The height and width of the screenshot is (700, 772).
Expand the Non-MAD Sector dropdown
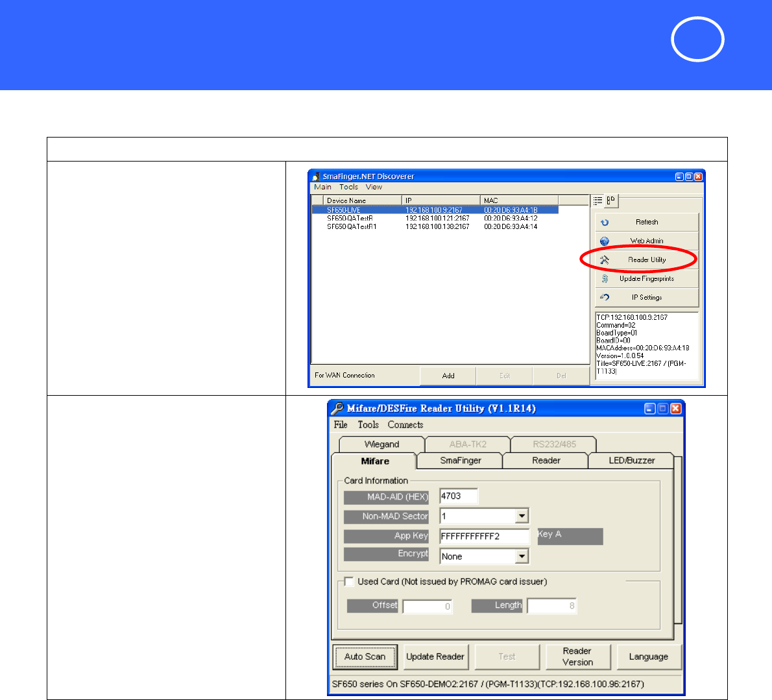522,516
